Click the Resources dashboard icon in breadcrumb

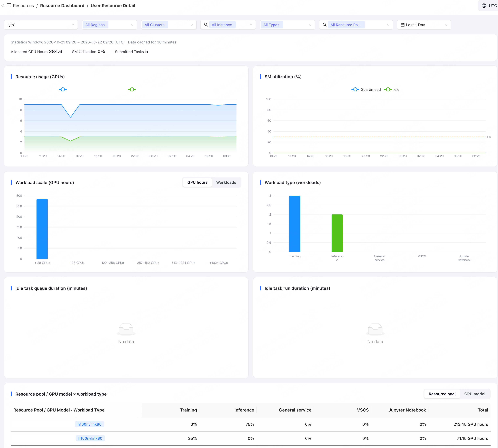(x=9, y=5)
